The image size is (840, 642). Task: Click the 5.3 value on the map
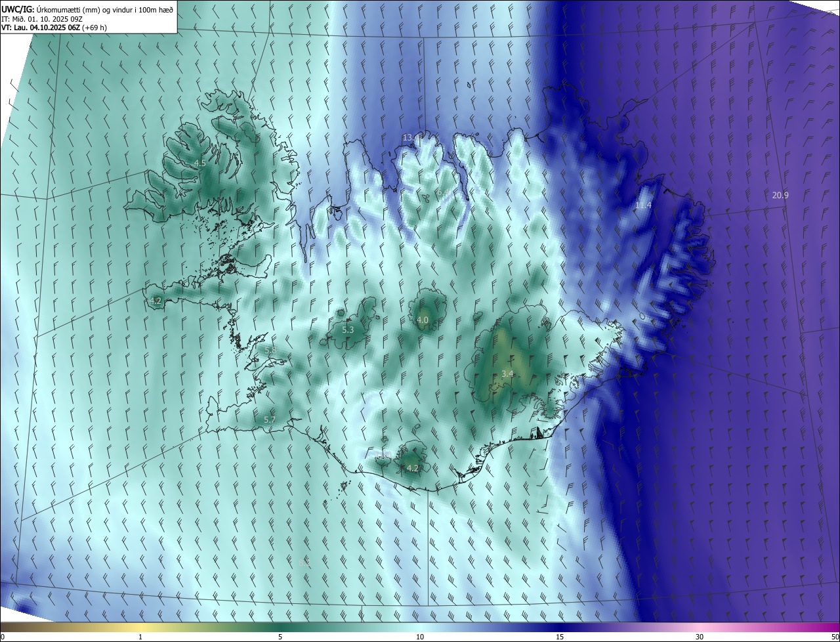(x=348, y=330)
